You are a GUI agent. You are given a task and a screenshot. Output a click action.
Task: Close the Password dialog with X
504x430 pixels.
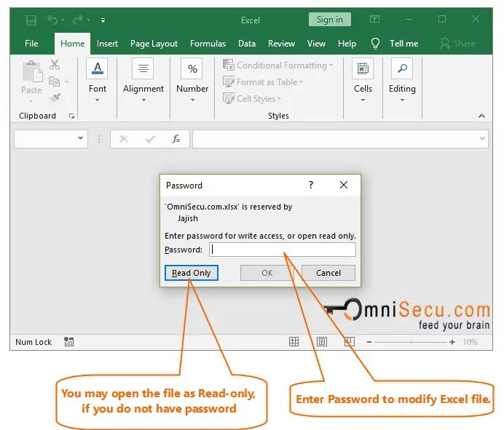(x=344, y=185)
